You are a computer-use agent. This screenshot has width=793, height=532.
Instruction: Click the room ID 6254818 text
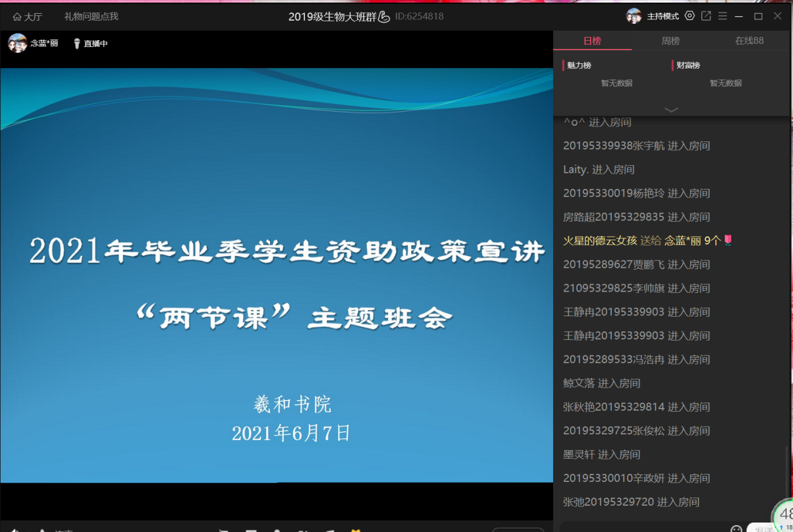click(x=419, y=17)
